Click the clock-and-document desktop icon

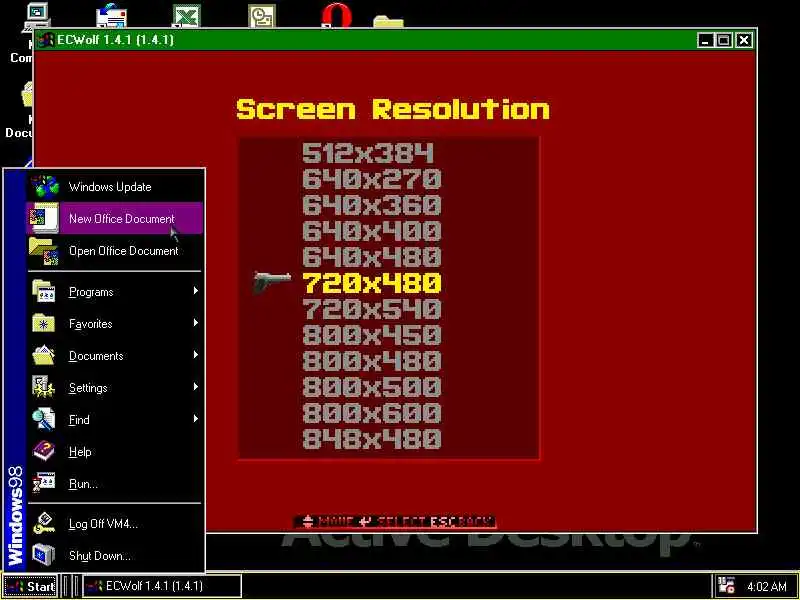[262, 16]
